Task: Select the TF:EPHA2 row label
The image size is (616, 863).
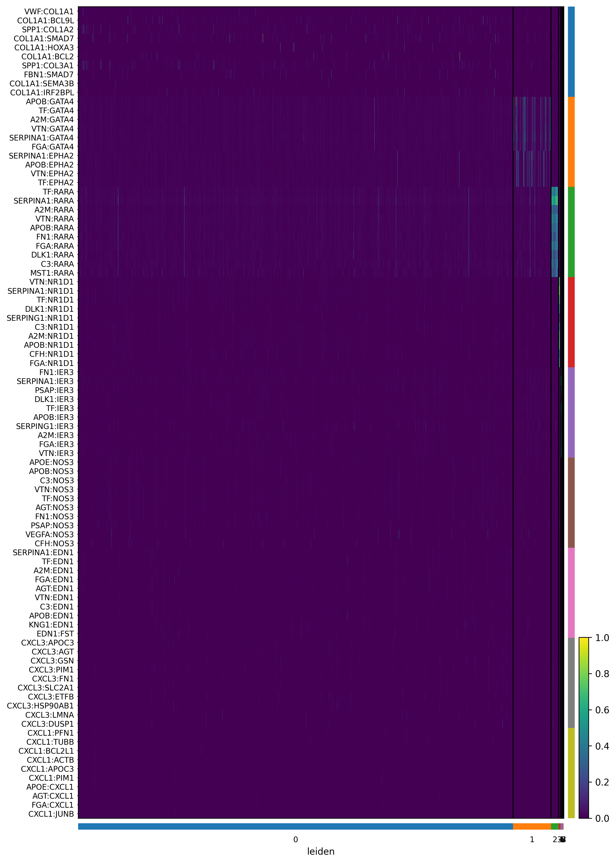Action: (x=56, y=183)
